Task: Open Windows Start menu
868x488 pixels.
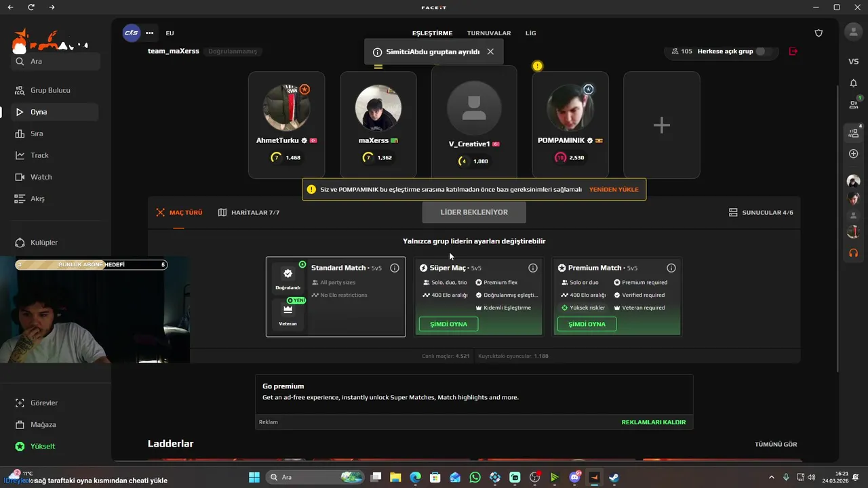Action: (x=254, y=477)
